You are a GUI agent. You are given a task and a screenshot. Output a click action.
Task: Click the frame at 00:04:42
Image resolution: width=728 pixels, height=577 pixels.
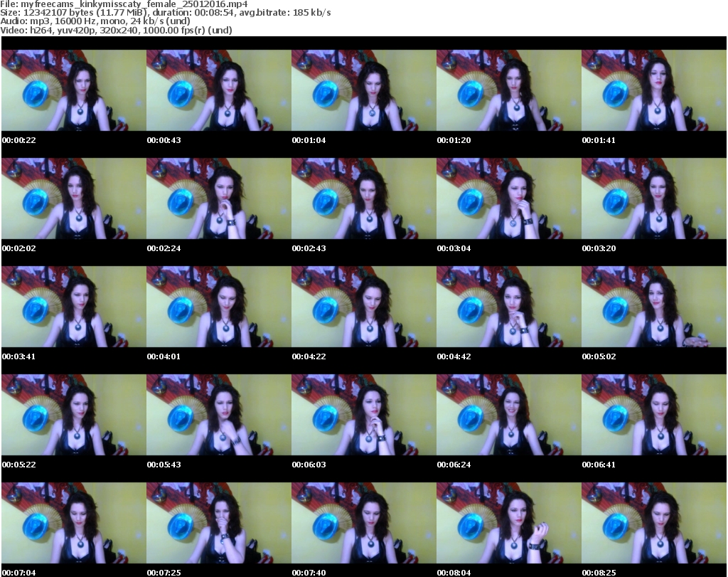pyautogui.click(x=509, y=307)
